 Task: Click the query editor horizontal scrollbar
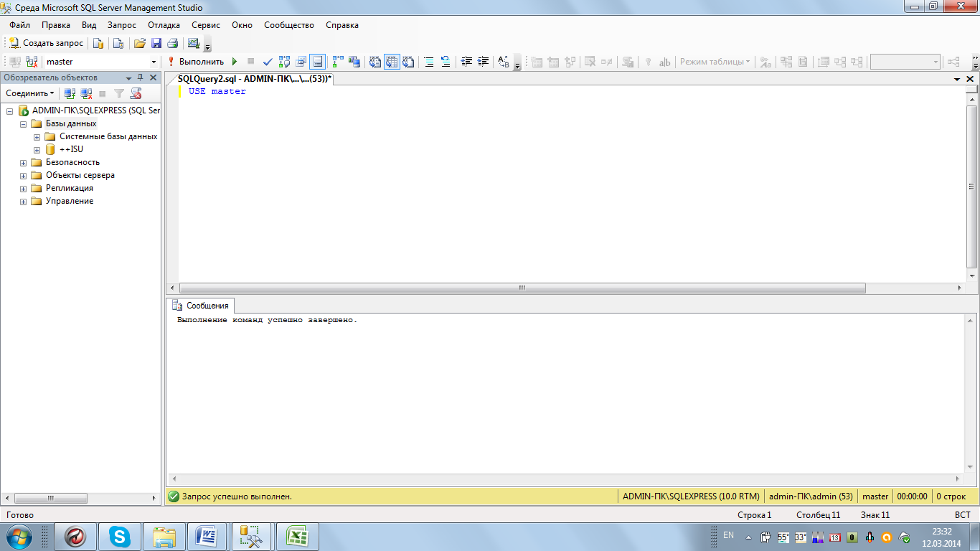pyautogui.click(x=522, y=288)
